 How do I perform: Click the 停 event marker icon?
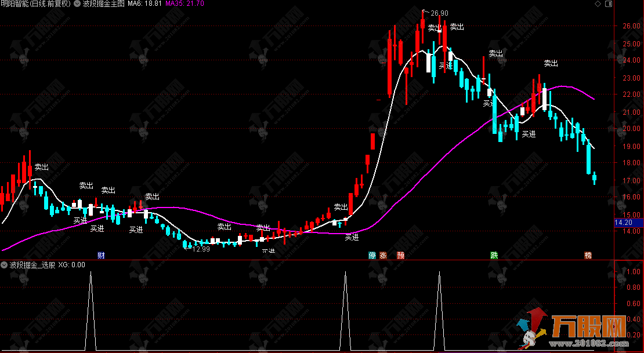tap(372, 255)
